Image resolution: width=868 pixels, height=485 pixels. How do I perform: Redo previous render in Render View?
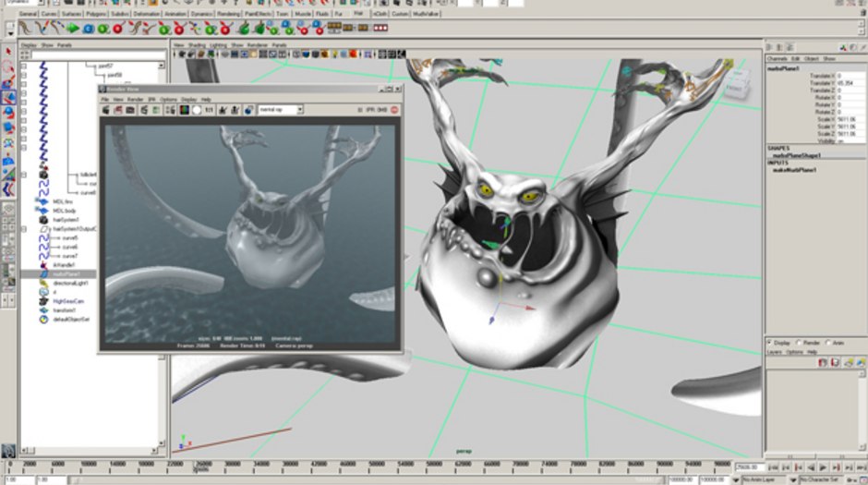[x=106, y=110]
